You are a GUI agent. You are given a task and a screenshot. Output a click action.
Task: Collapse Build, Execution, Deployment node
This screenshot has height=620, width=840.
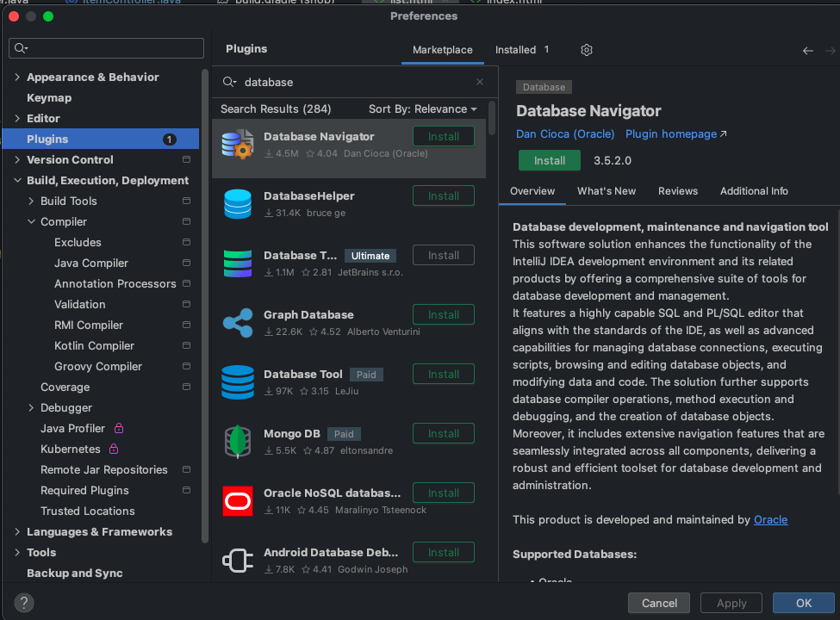pyautogui.click(x=17, y=181)
